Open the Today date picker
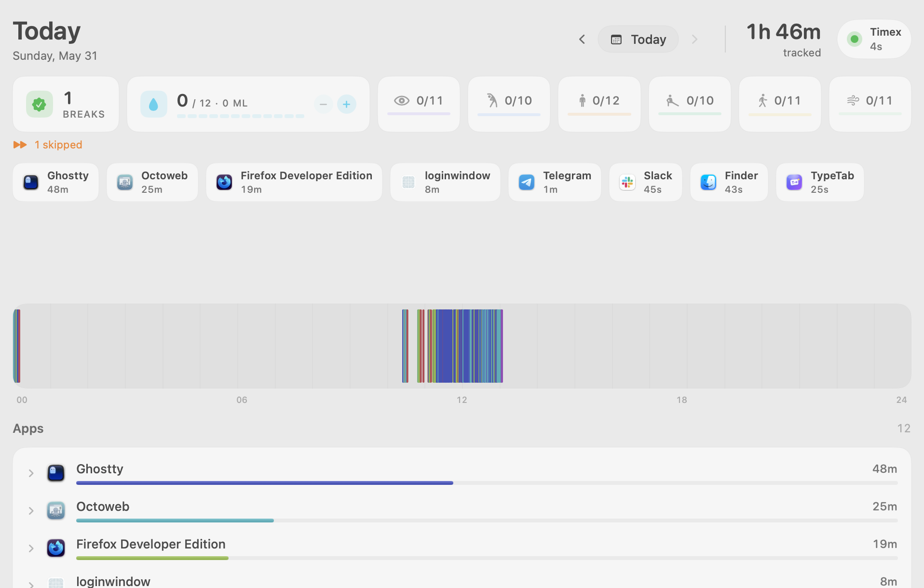This screenshot has width=924, height=588. point(638,39)
